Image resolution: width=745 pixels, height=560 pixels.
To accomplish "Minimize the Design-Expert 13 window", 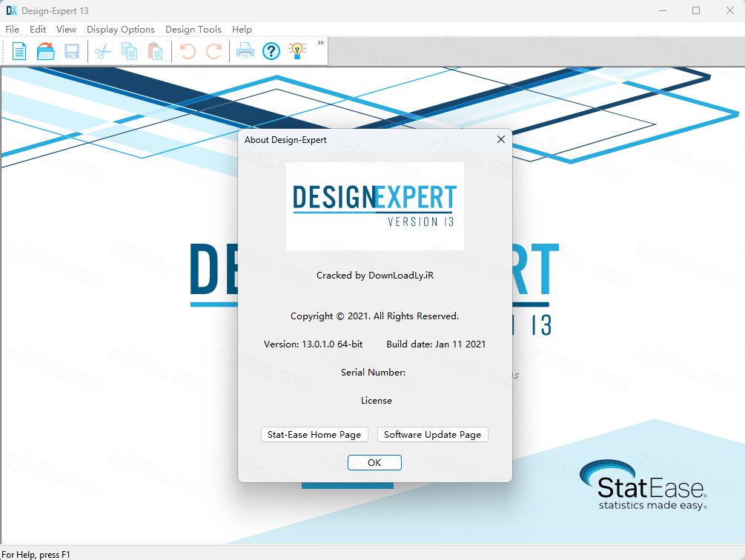I will (x=663, y=10).
